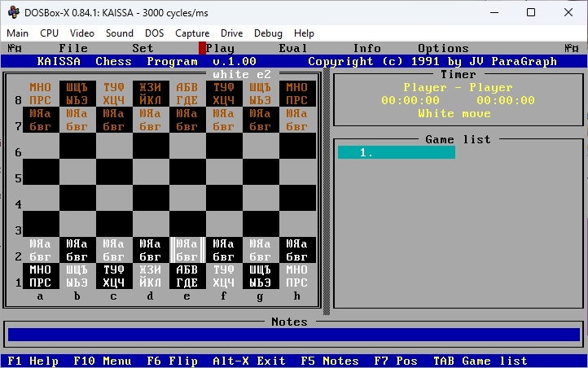Toggle board orientation with F6 Flip
The height and width of the screenshot is (368, 588).
point(171,361)
